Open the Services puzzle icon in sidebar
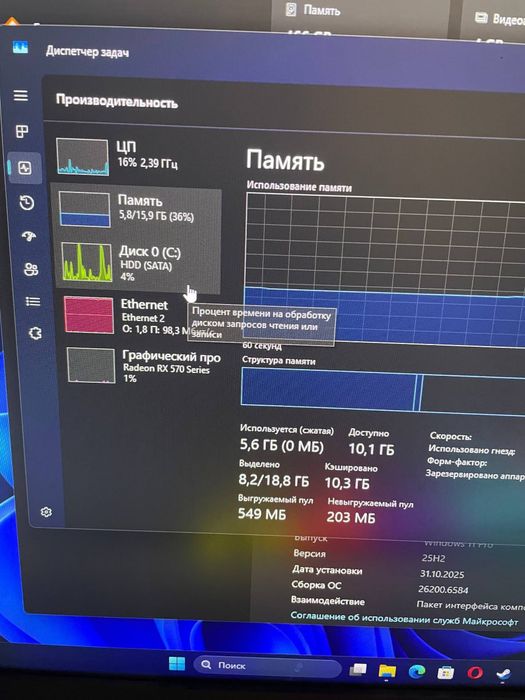 [x=35, y=333]
